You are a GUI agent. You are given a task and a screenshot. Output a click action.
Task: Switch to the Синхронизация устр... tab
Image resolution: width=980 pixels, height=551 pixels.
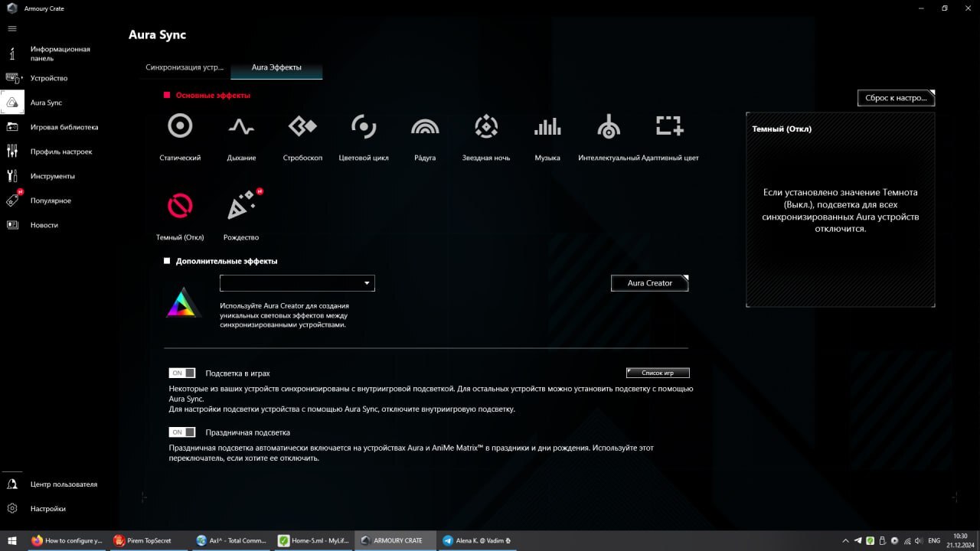[x=185, y=67]
